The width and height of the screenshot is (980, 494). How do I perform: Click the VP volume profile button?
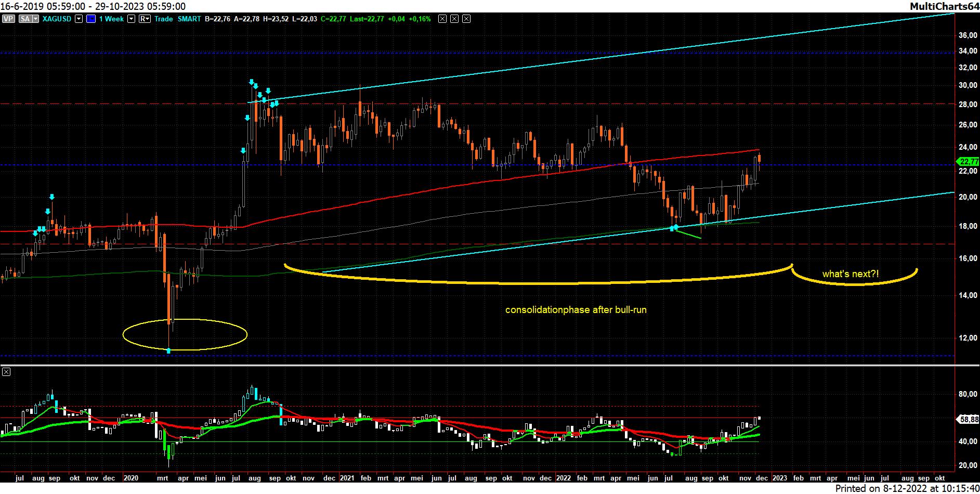tap(8, 19)
